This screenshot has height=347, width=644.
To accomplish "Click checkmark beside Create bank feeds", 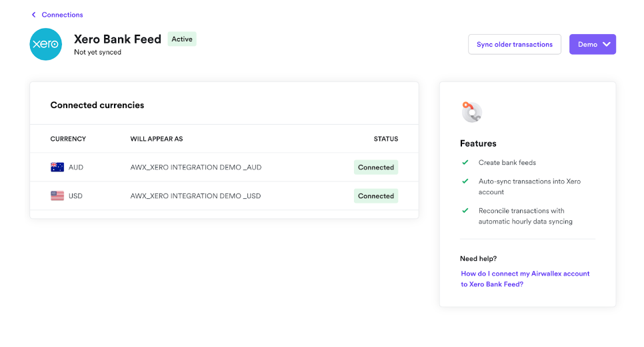I will click(465, 162).
